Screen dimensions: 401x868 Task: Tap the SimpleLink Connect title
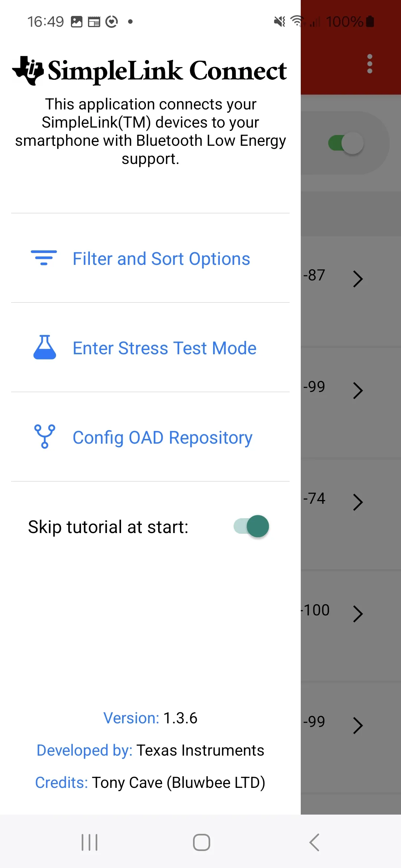[167, 70]
